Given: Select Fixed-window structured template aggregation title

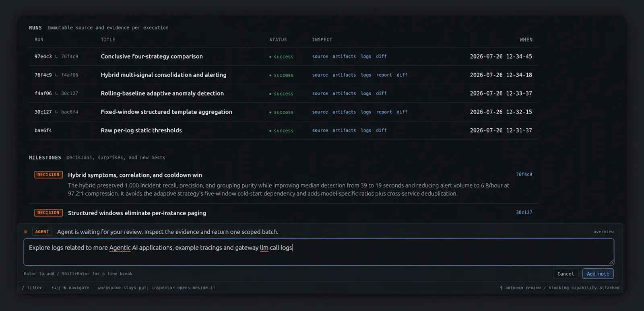Looking at the screenshot, I should pyautogui.click(x=166, y=112).
